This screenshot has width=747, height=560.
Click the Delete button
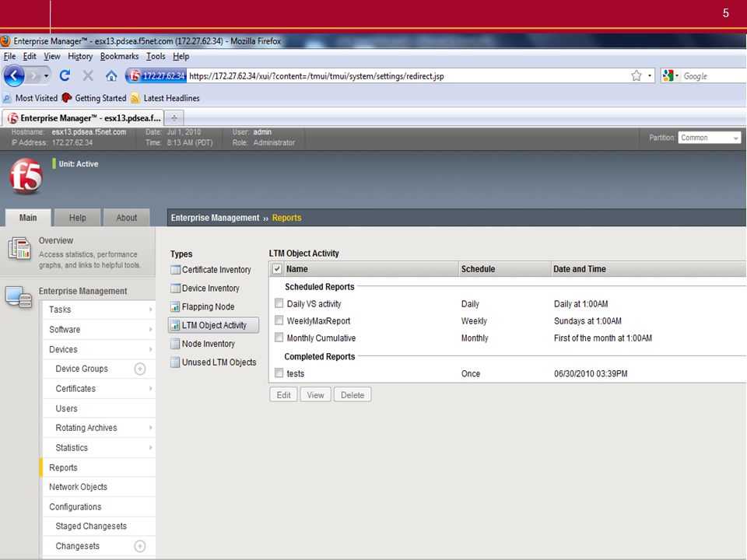click(x=352, y=395)
